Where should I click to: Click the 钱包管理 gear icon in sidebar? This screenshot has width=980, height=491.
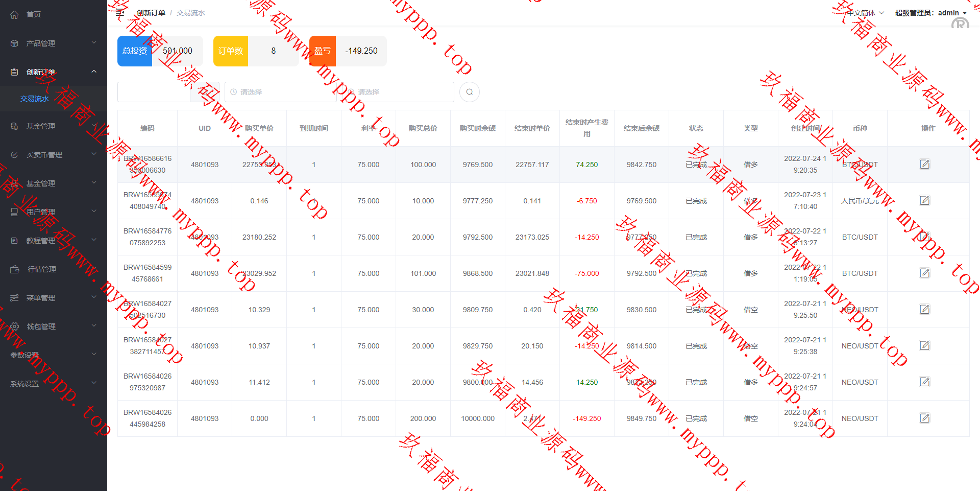click(14, 326)
